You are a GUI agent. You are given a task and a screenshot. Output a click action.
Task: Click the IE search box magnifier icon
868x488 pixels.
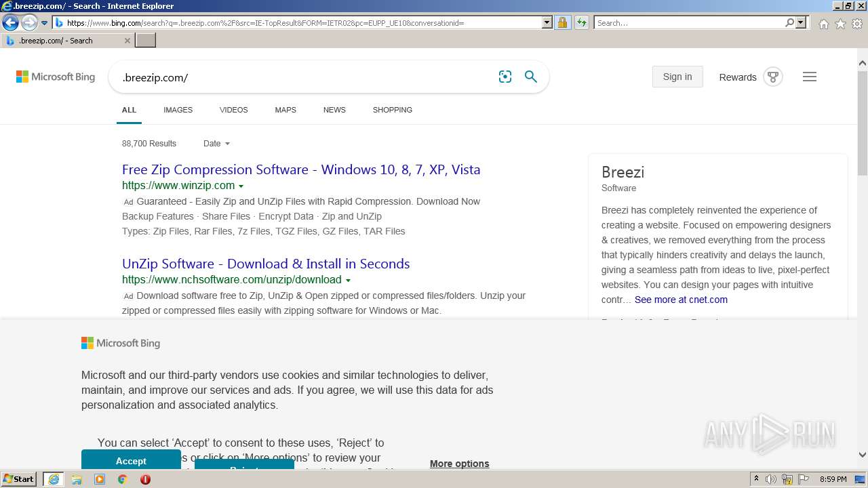[x=789, y=22]
